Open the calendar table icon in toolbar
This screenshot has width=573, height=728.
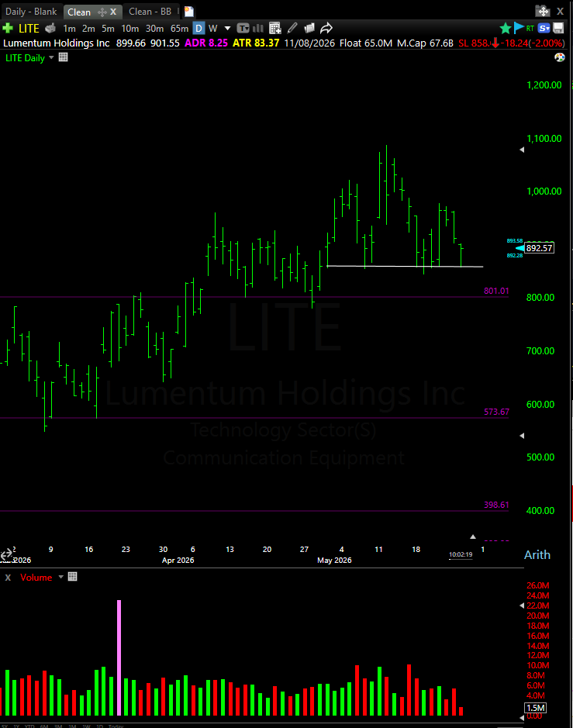tap(275, 29)
